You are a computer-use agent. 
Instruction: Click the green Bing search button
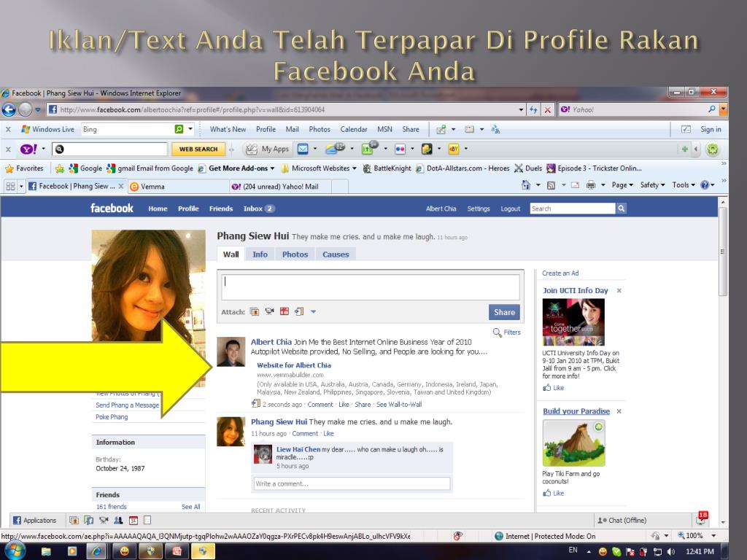(179, 129)
